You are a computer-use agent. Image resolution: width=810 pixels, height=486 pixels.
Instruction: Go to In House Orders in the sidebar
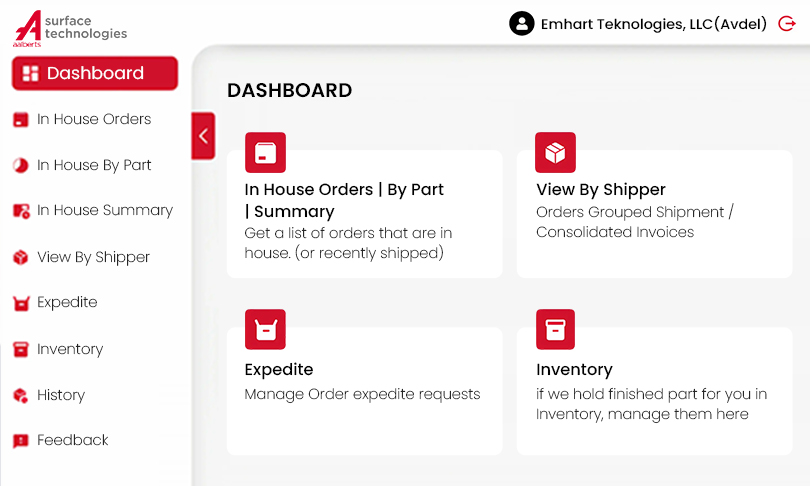click(93, 119)
